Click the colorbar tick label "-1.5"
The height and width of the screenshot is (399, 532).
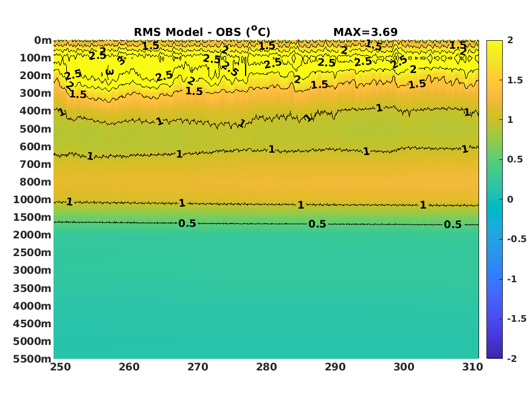coord(517,319)
